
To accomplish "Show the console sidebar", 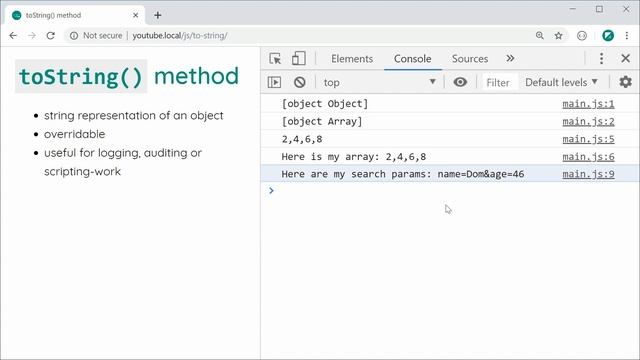I will 274,82.
